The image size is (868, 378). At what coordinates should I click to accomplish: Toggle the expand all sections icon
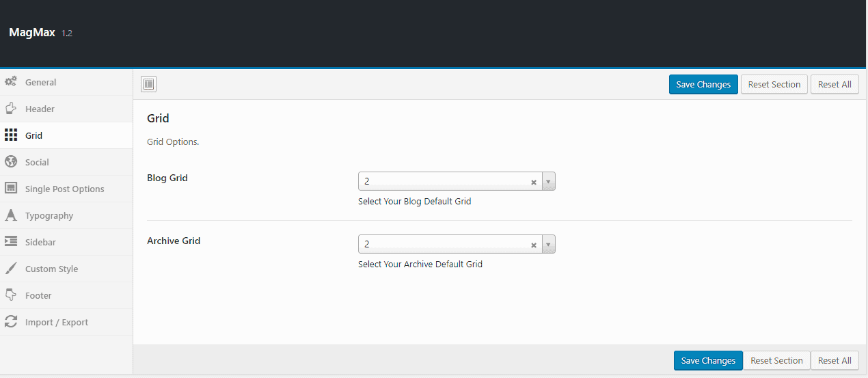click(x=149, y=84)
